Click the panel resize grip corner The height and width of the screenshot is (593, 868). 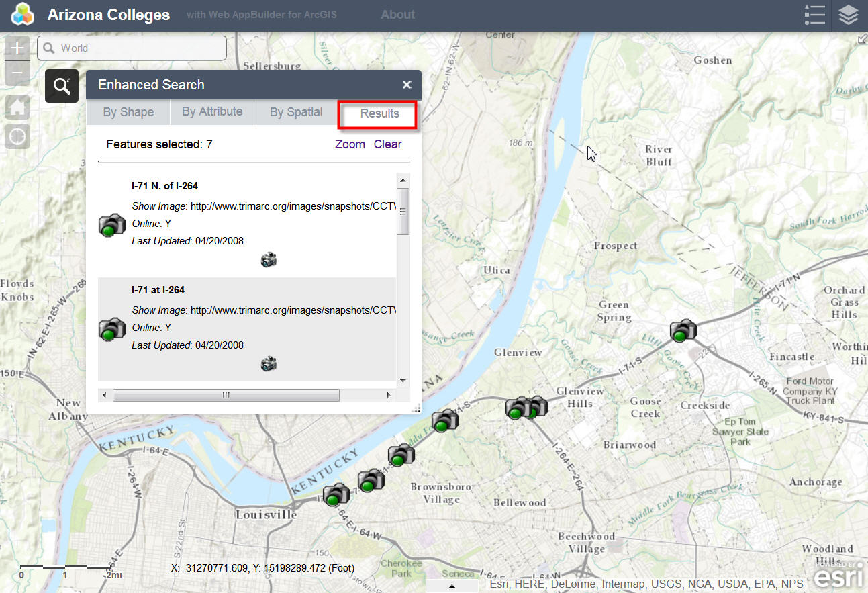[416, 408]
